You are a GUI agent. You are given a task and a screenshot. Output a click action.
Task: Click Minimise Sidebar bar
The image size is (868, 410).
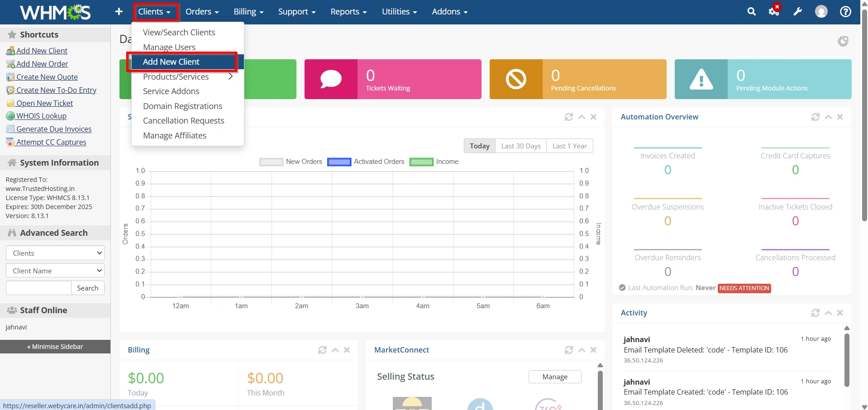tap(55, 347)
